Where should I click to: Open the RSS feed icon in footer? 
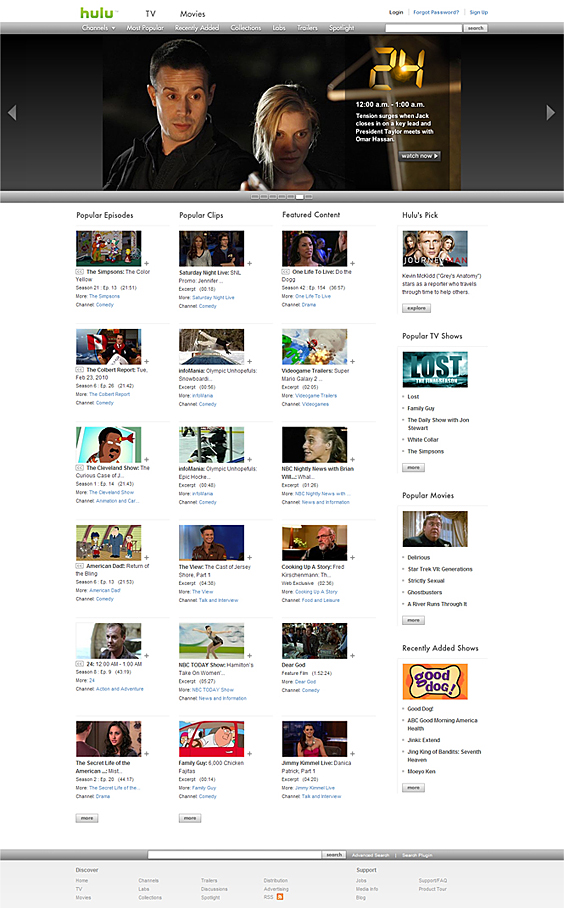(x=280, y=897)
